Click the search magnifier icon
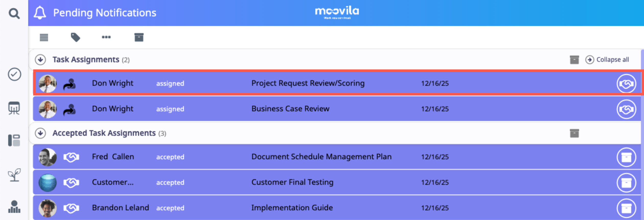Viewport: 644px width, 220px height. 14,13
